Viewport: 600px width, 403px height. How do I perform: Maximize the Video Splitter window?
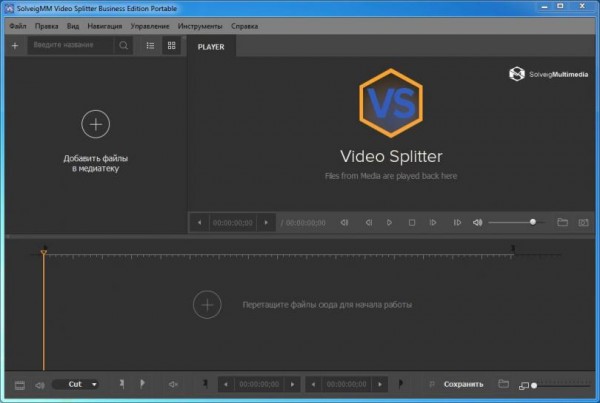coord(560,6)
